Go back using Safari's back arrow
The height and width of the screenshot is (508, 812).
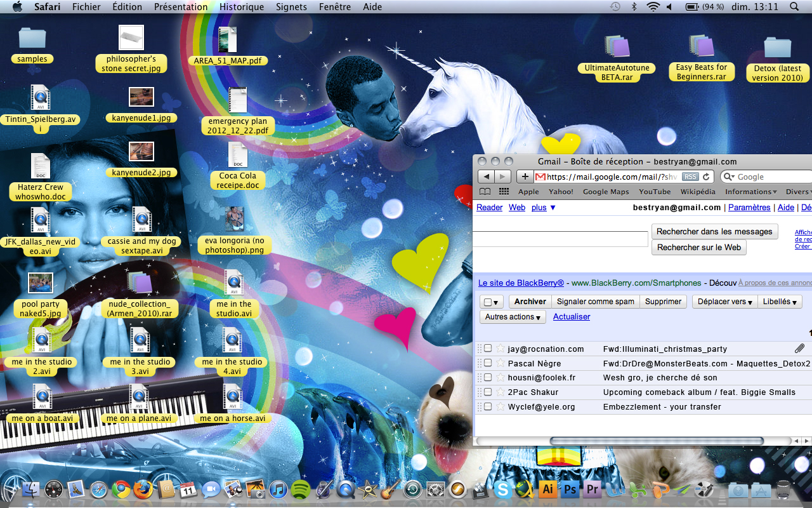[486, 177]
